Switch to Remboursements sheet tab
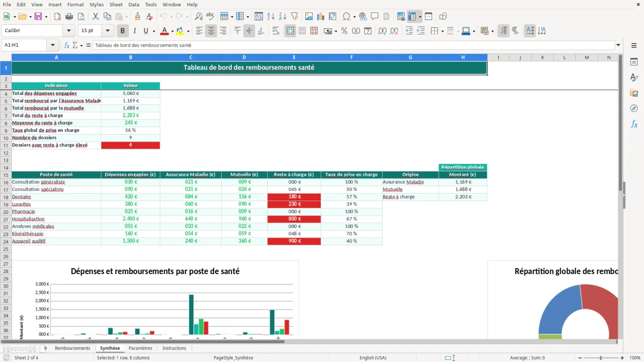This screenshot has height=362, width=644. tap(72, 348)
